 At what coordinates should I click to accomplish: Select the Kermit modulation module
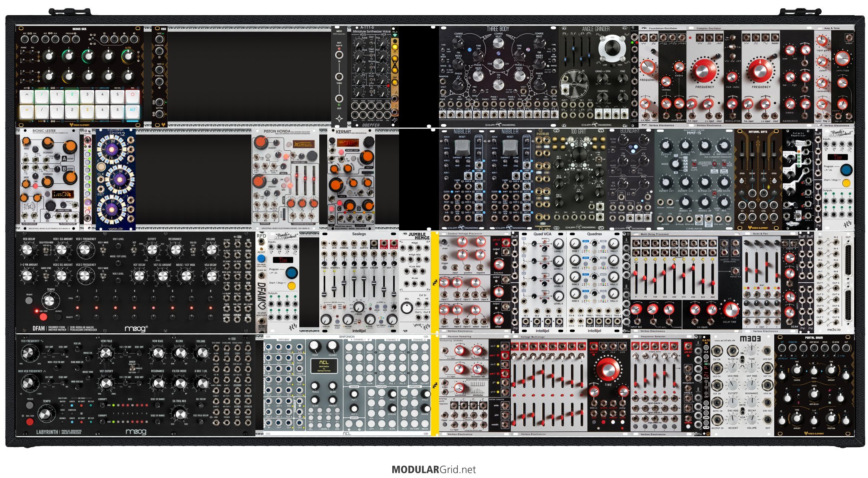pyautogui.click(x=351, y=179)
